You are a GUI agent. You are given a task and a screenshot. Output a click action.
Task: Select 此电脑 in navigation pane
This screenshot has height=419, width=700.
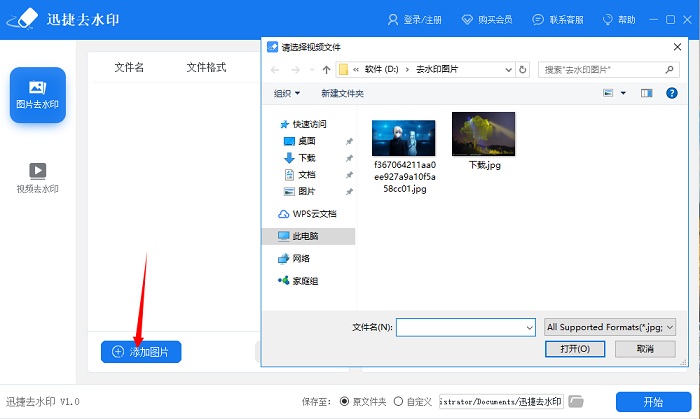point(309,236)
